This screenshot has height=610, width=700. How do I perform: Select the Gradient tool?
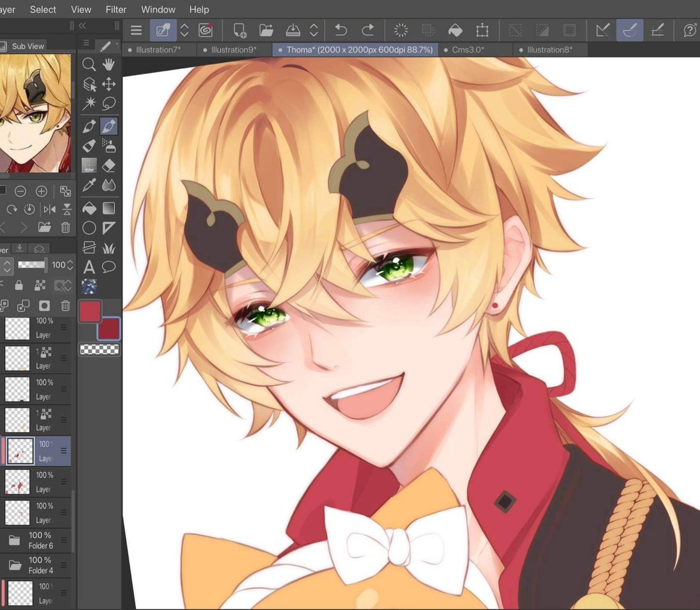(x=108, y=208)
